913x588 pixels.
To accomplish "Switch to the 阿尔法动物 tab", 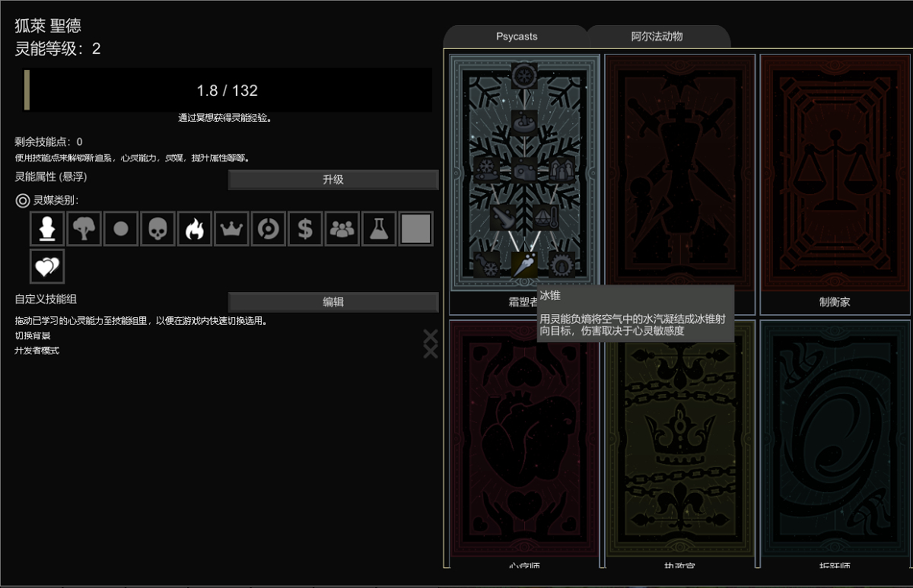I will pyautogui.click(x=657, y=37).
